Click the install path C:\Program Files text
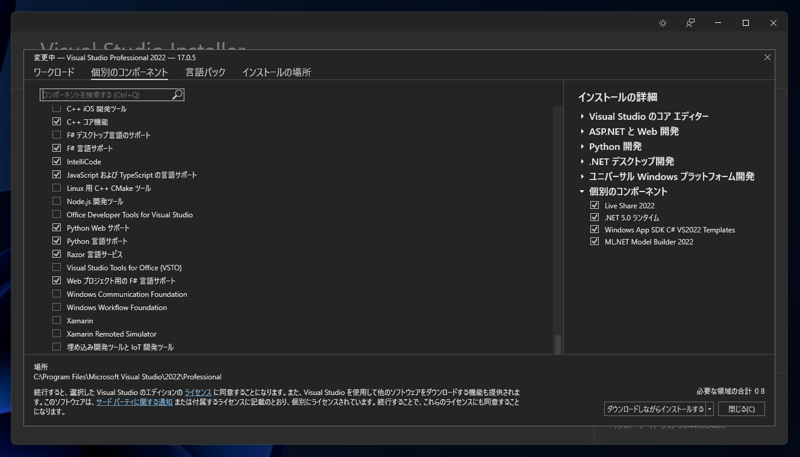800x457 pixels. pyautogui.click(x=128, y=377)
